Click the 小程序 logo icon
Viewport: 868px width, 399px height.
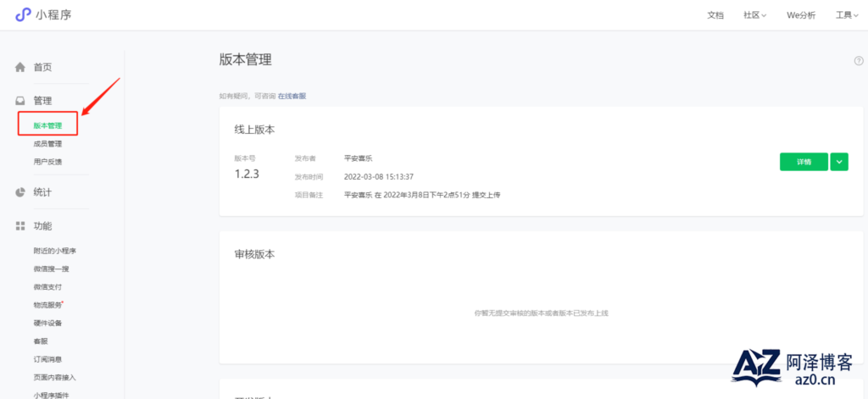23,15
